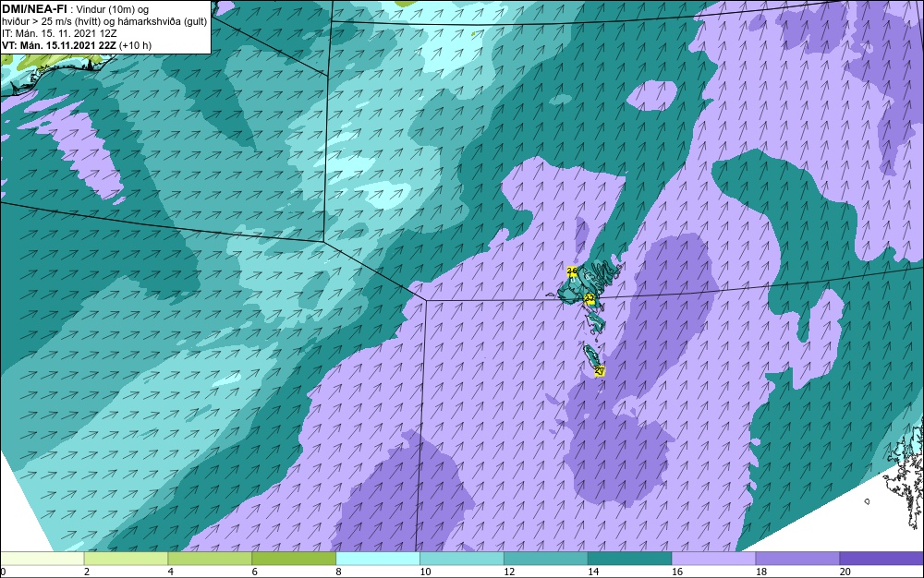Click the legend scale label '2'
Viewport: 924px width, 578px height.
click(x=87, y=572)
